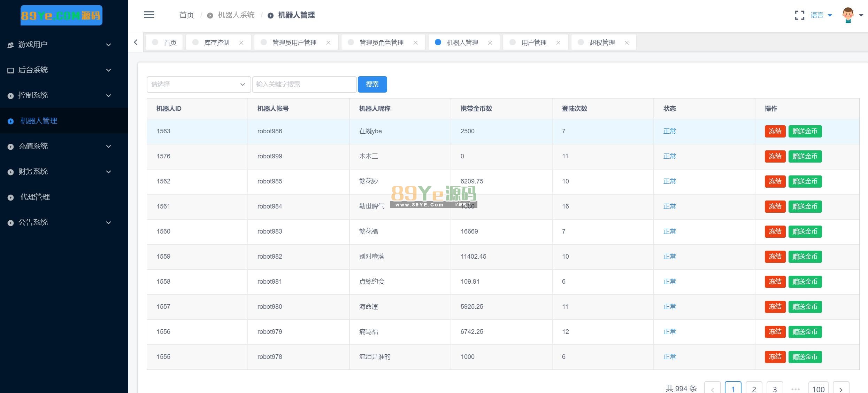Screen dimensions: 868x393
Task: Click the blue 搜索 button
Action: point(372,84)
